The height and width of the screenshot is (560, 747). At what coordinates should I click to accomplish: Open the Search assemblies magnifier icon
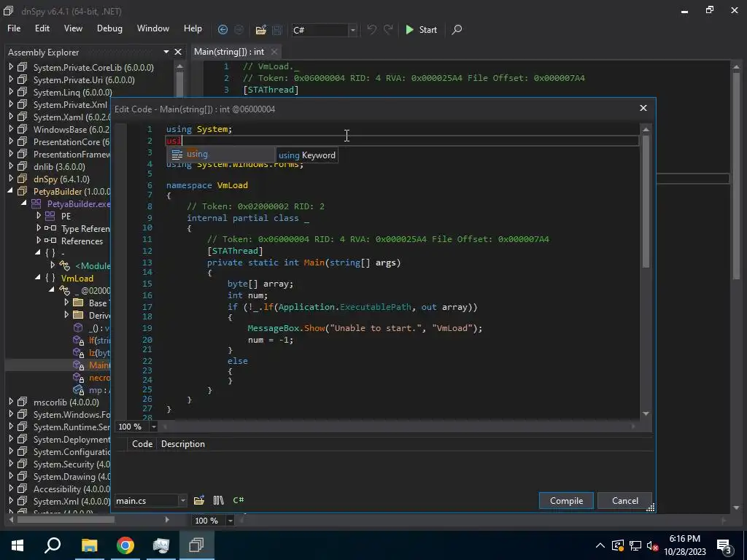pyautogui.click(x=457, y=29)
